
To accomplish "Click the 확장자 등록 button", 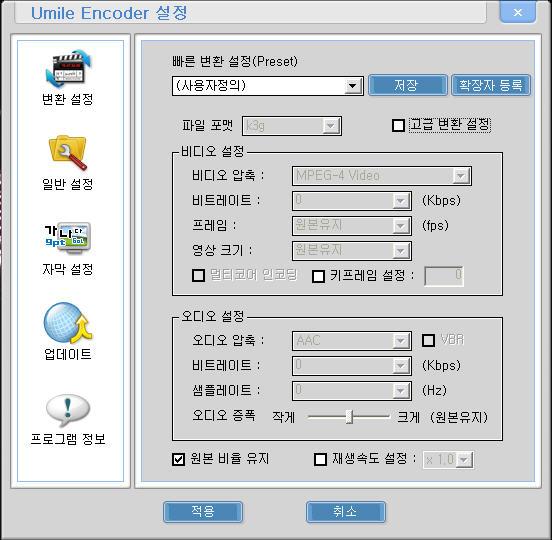I will point(491,85).
